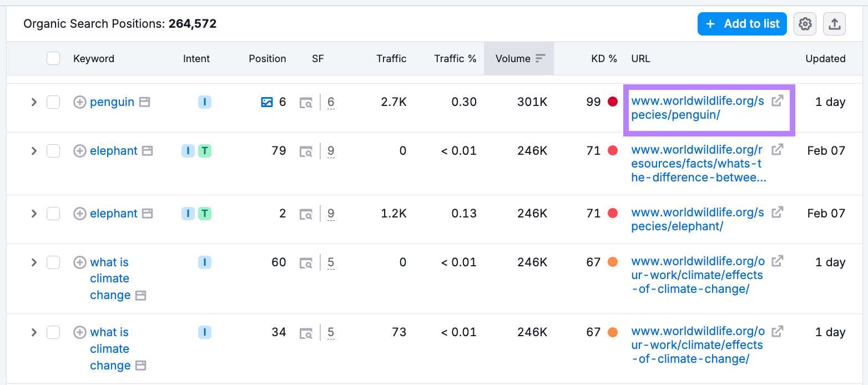This screenshot has height=385, width=868.
Task: Click the SERP snapshot icon after penguin keyword
Action: tap(145, 102)
